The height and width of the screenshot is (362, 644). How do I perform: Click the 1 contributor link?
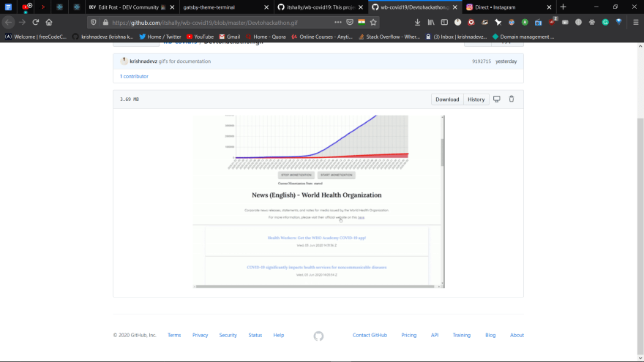134,76
